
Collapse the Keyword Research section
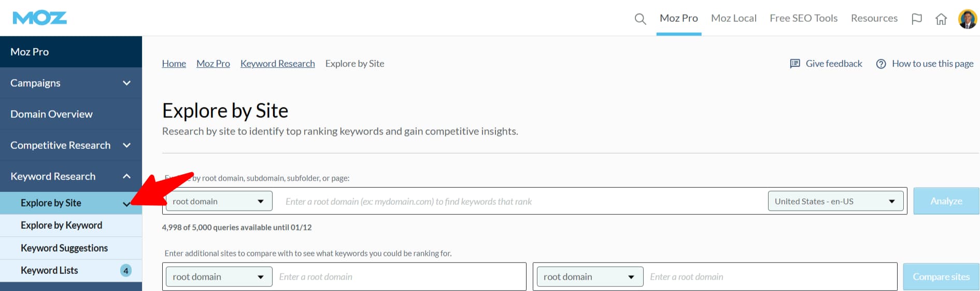(126, 176)
